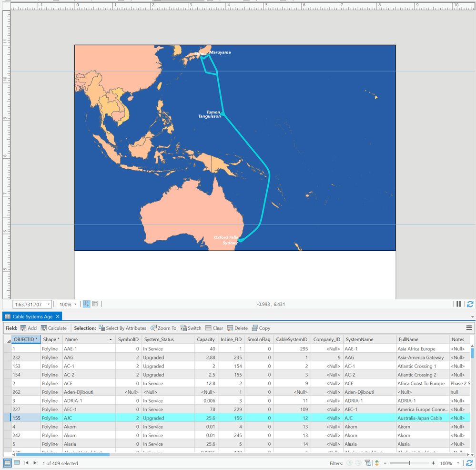
Task: Zoom To the selected record
Action: point(163,328)
